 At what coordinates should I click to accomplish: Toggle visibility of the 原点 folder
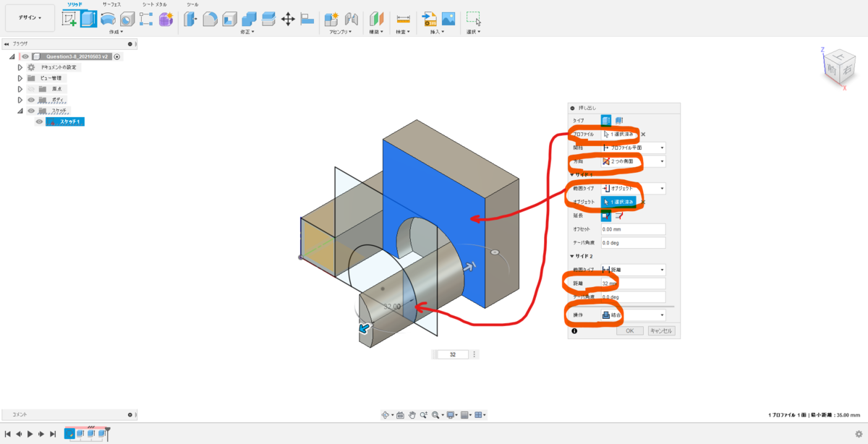[x=31, y=89]
